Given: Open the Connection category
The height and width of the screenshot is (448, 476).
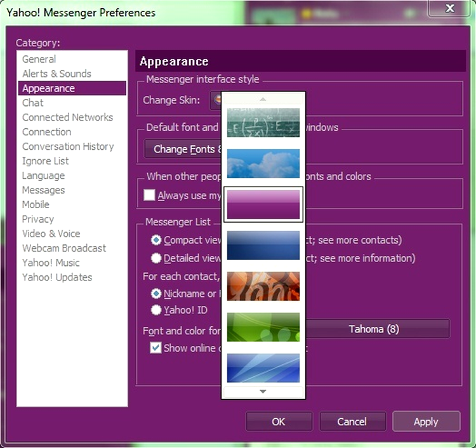Looking at the screenshot, I should (x=72, y=132).
